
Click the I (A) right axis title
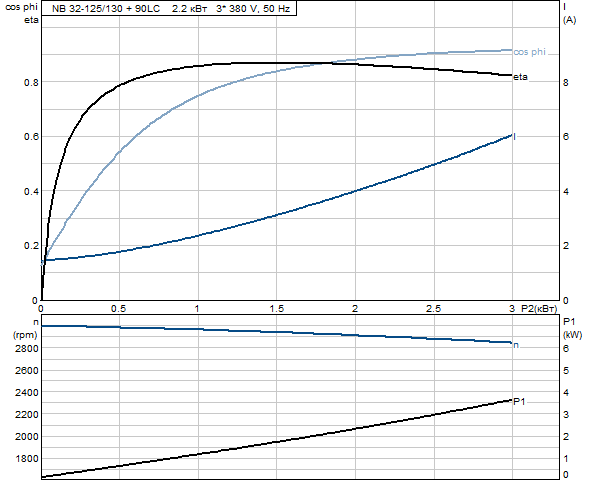coord(569,13)
